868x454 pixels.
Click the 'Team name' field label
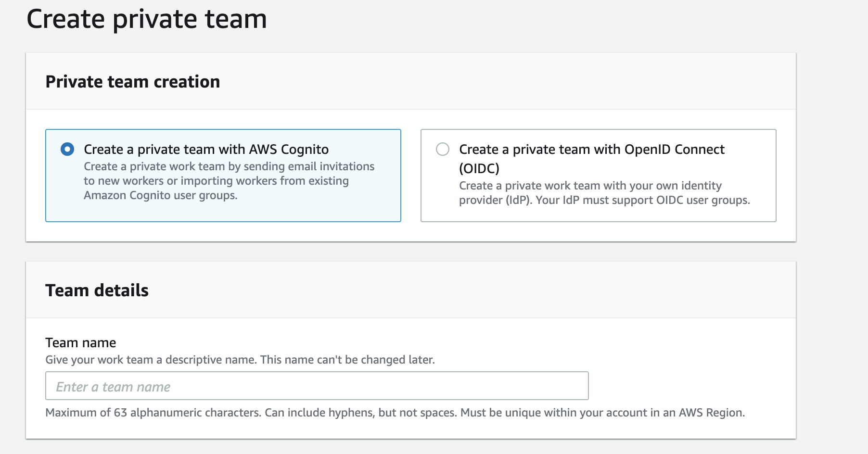81,343
